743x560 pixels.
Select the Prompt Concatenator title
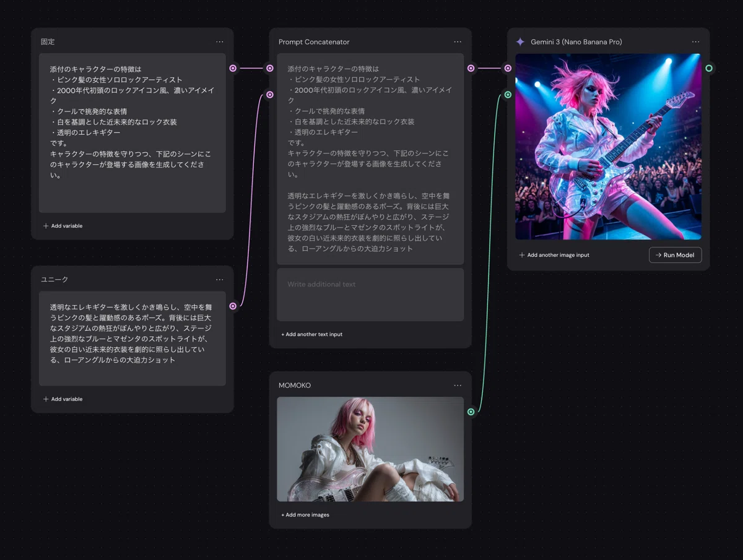(314, 42)
